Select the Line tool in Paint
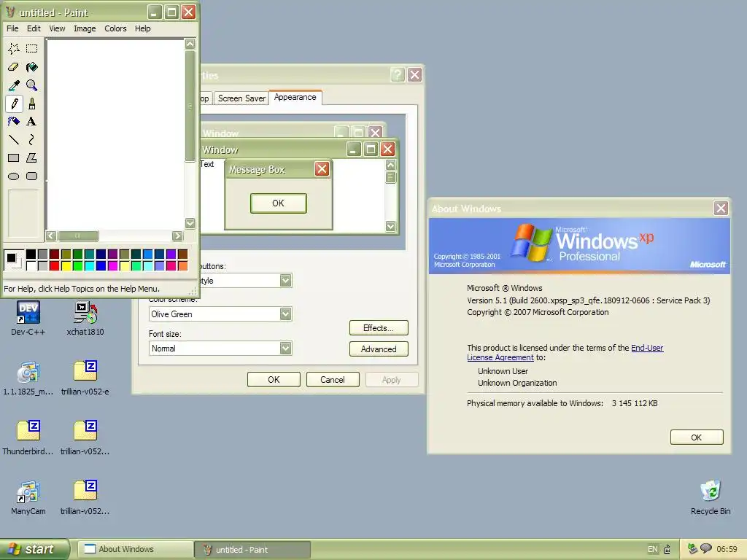Viewport: 747px width, 560px height. pyautogui.click(x=14, y=139)
